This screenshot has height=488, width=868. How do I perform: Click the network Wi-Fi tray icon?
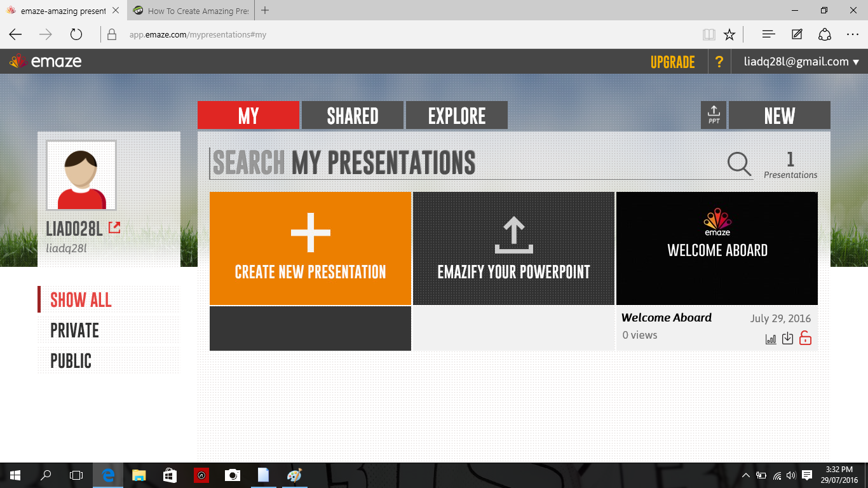[776, 475]
